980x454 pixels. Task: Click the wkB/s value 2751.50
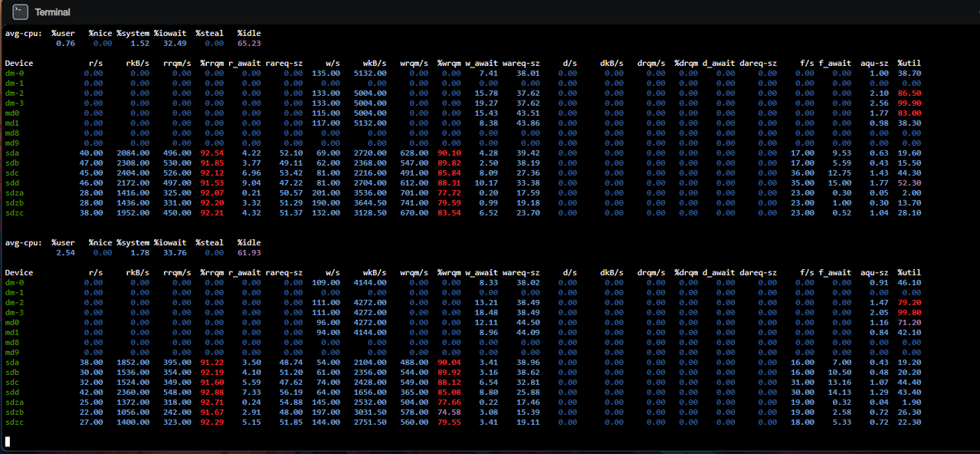tap(371, 423)
